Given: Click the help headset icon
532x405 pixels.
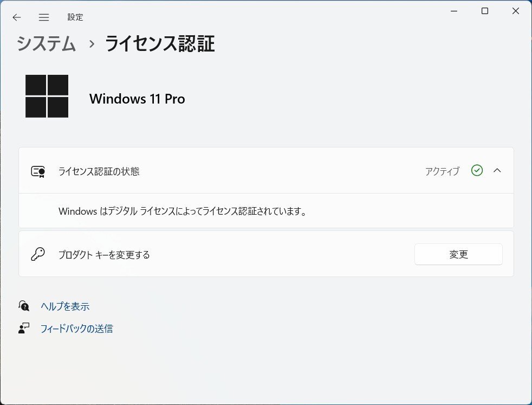Looking at the screenshot, I should coord(24,306).
